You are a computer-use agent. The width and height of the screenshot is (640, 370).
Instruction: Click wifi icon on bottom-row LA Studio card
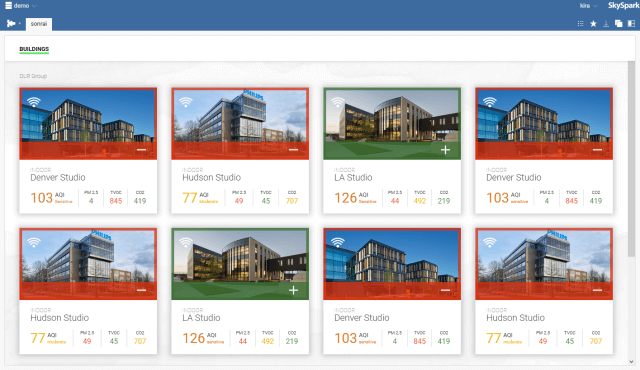(x=186, y=242)
